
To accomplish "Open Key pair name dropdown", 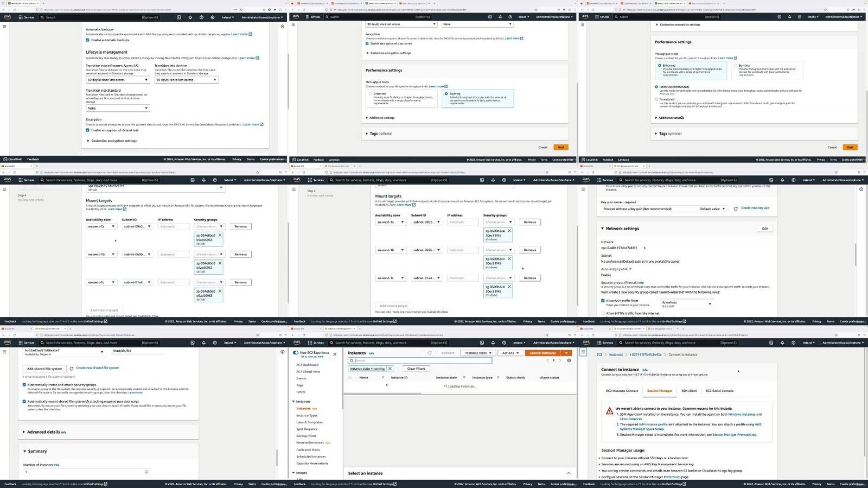I will coord(663,209).
